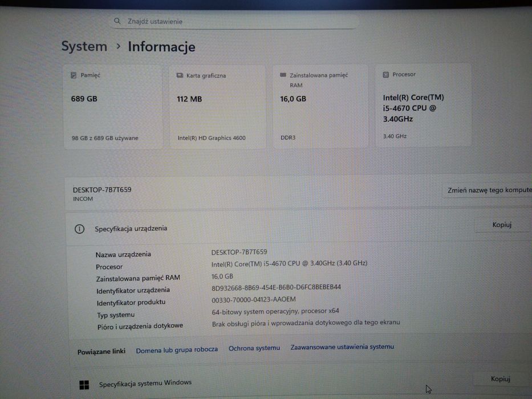
Task: Open 'Ochrona systemu' link
Action: (254, 348)
